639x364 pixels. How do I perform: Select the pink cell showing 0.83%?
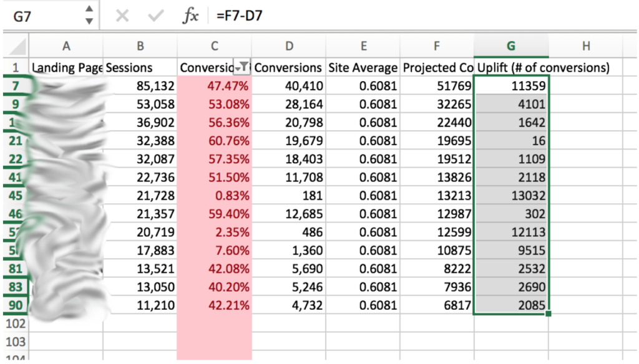click(215, 196)
